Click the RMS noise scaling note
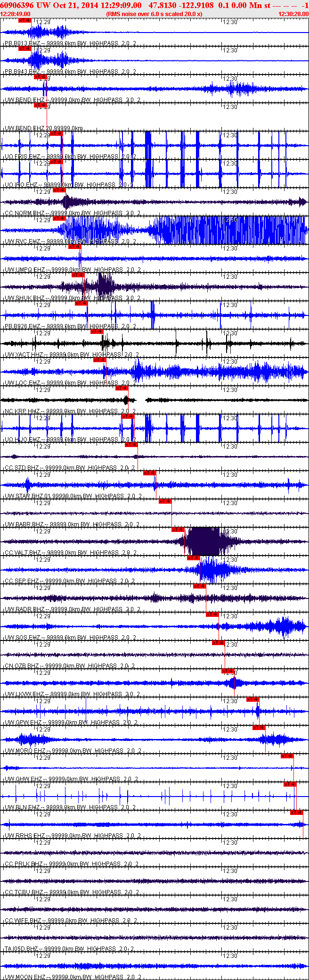 click(x=154, y=14)
